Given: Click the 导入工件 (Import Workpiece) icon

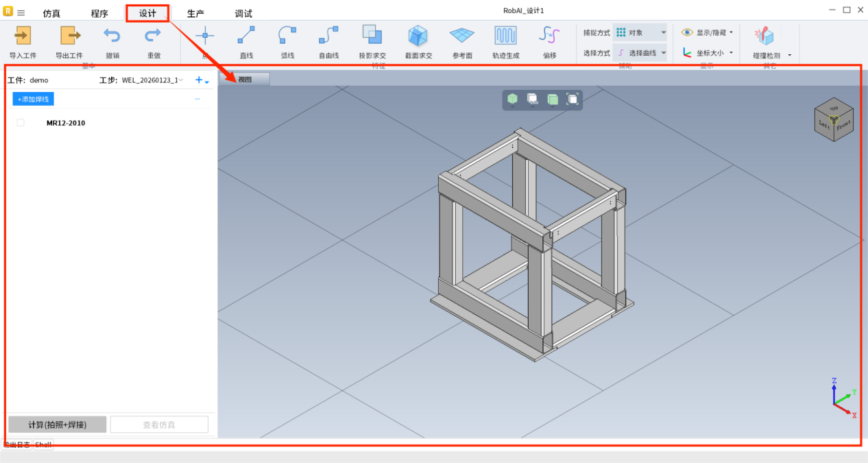Looking at the screenshot, I should [x=23, y=36].
